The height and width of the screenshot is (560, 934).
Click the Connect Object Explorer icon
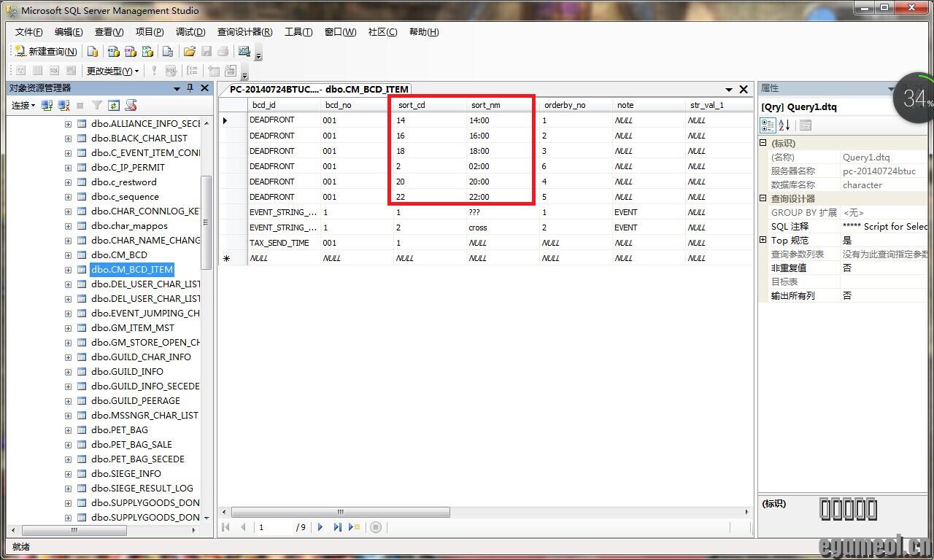click(x=47, y=106)
